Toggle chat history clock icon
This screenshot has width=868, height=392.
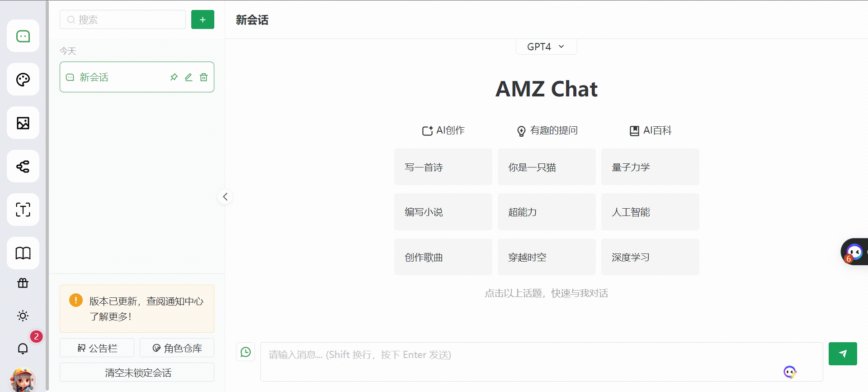coord(245,352)
